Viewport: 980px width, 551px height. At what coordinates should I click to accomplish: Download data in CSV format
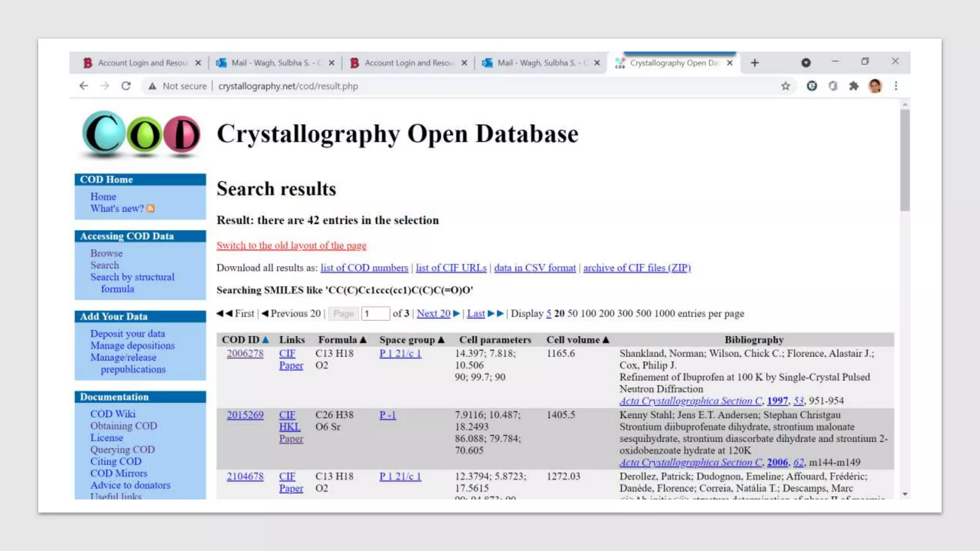[x=535, y=268]
